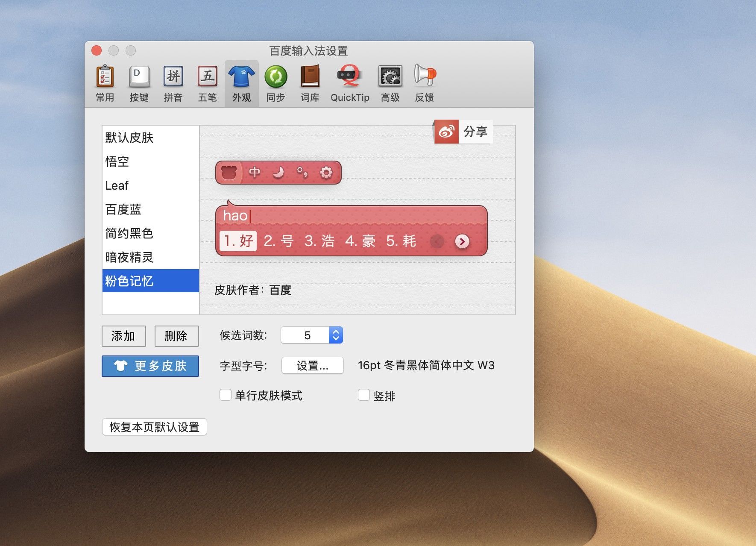Click the font description 16pt 冬青黑体简体中文 W3
Viewport: 756px width, 546px height.
coord(426,366)
